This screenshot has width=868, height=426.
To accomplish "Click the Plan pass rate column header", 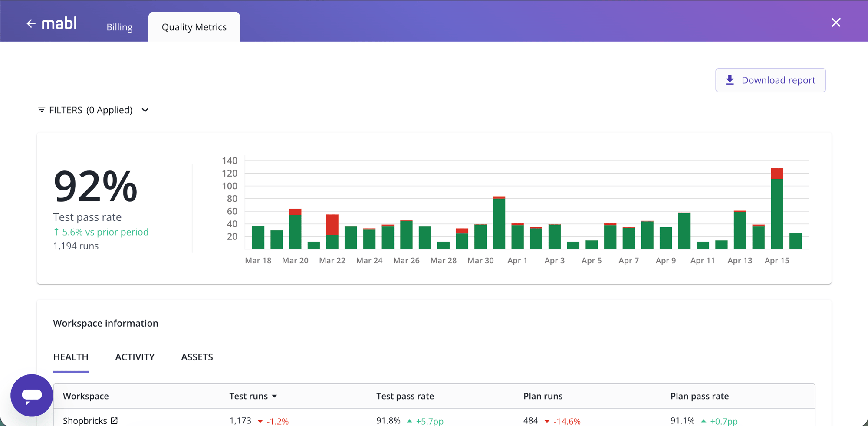I will coord(699,396).
